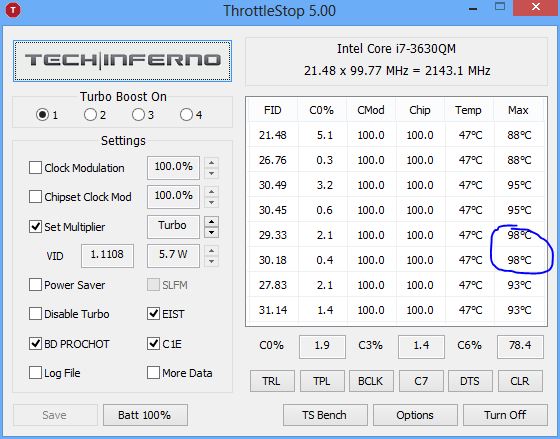Screen dimensions: 560x439
Task: Click the Turbo multiplier value field
Action: coord(173,226)
